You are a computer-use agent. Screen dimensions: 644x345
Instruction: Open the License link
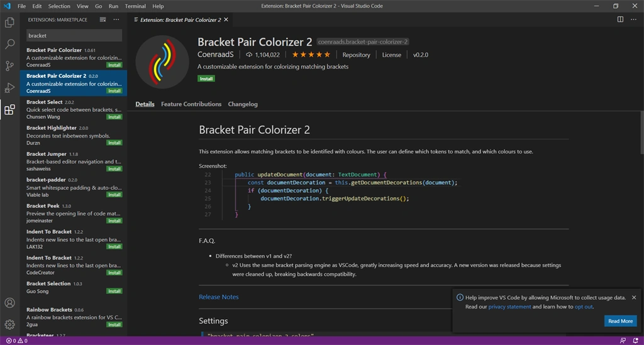(x=391, y=55)
